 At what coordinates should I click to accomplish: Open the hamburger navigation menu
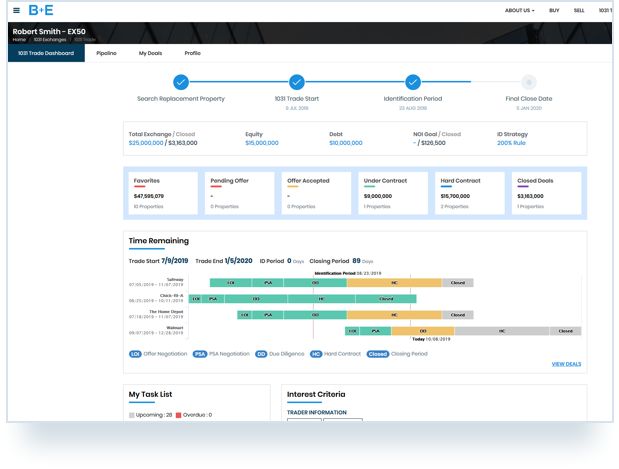[x=16, y=10]
